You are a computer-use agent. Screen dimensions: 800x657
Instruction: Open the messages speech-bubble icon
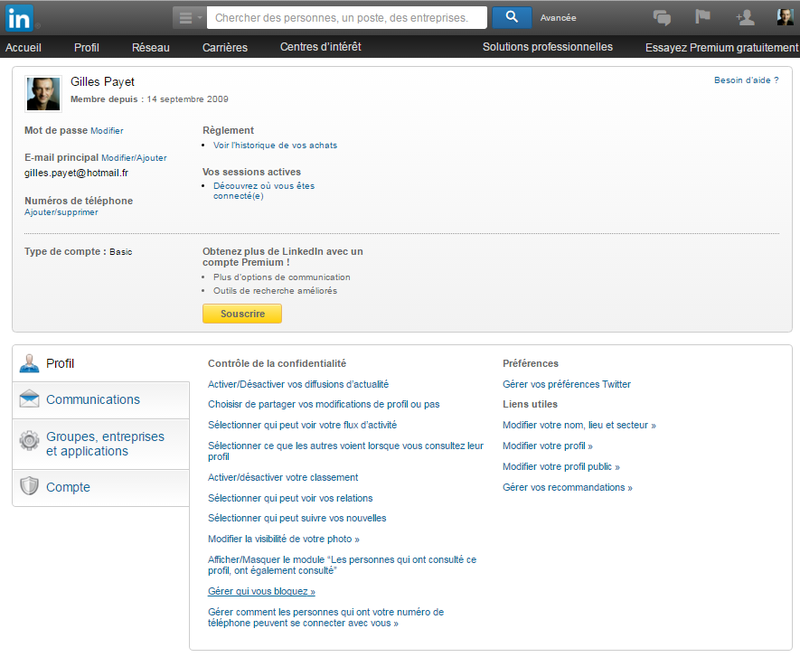coord(662,18)
